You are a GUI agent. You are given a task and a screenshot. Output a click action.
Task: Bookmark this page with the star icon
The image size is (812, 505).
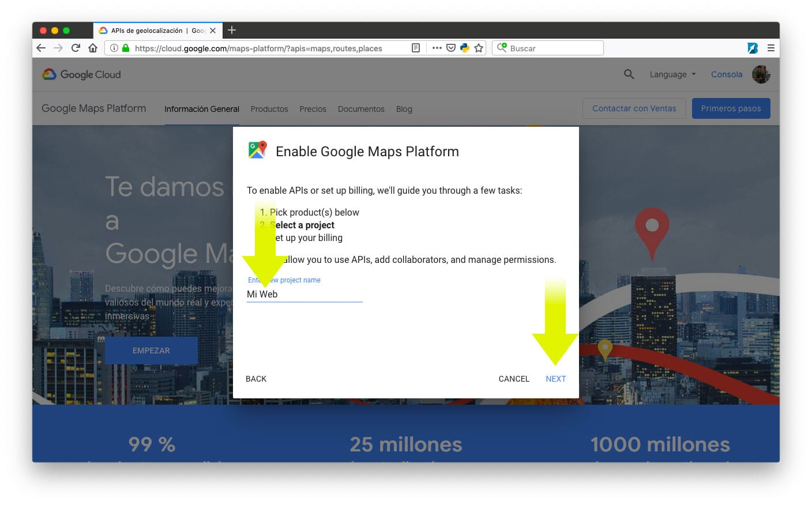[x=479, y=48]
